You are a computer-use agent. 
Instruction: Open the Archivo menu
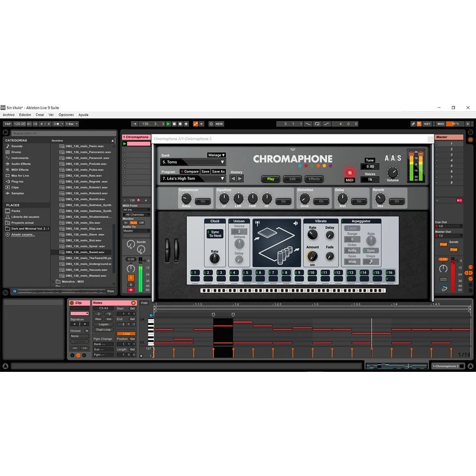click(8, 115)
